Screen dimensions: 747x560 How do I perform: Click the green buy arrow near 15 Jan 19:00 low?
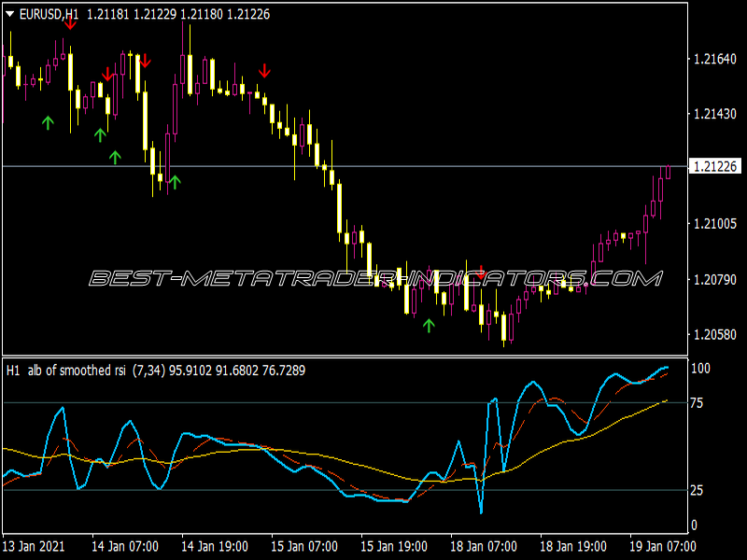[429, 325]
